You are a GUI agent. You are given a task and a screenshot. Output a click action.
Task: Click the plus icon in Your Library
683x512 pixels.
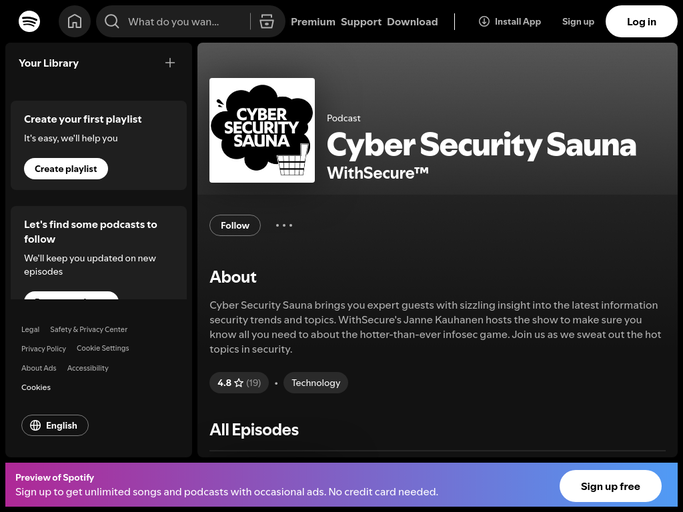pyautogui.click(x=170, y=63)
